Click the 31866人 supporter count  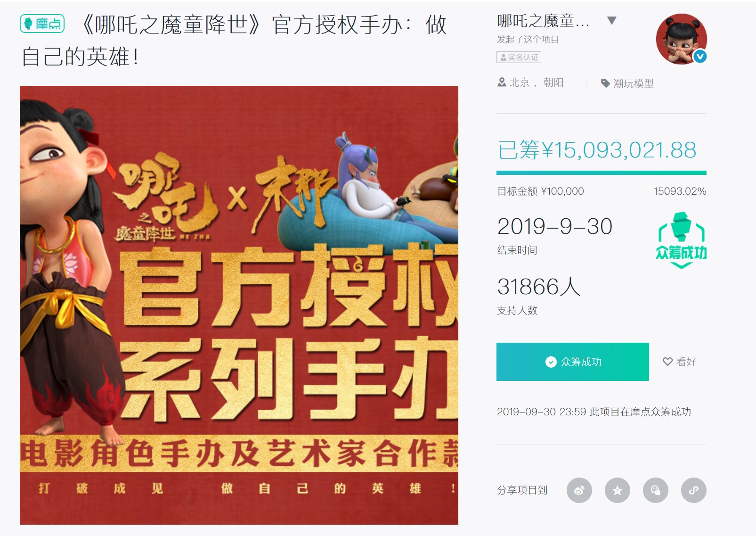539,287
